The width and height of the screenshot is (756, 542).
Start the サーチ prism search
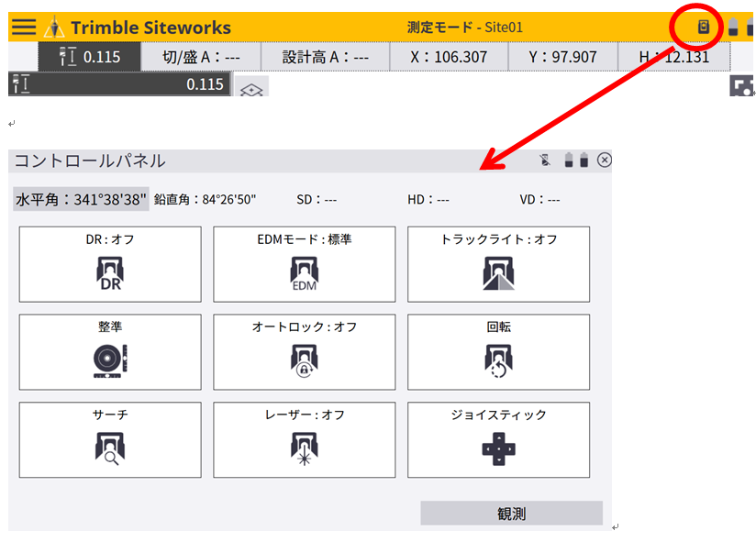pos(110,439)
